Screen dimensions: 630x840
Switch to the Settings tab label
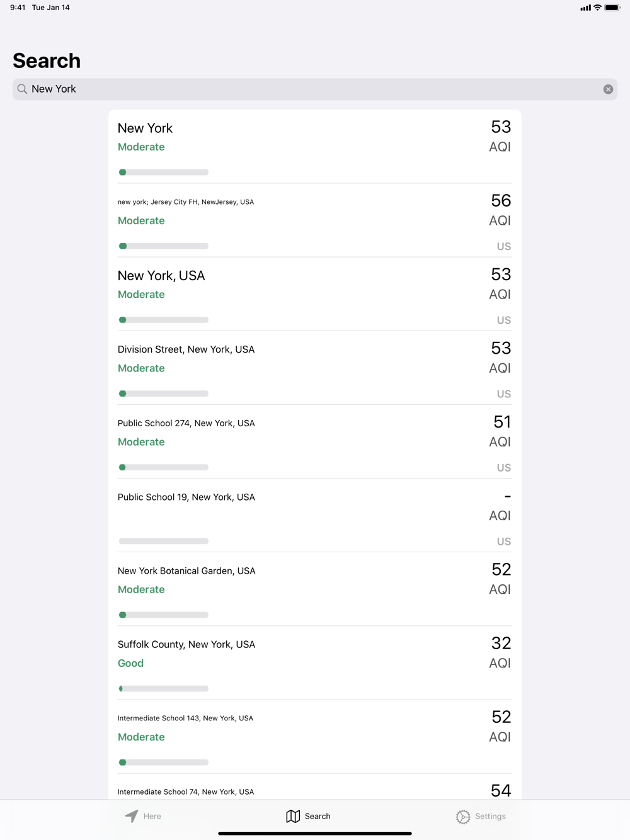[x=490, y=816]
